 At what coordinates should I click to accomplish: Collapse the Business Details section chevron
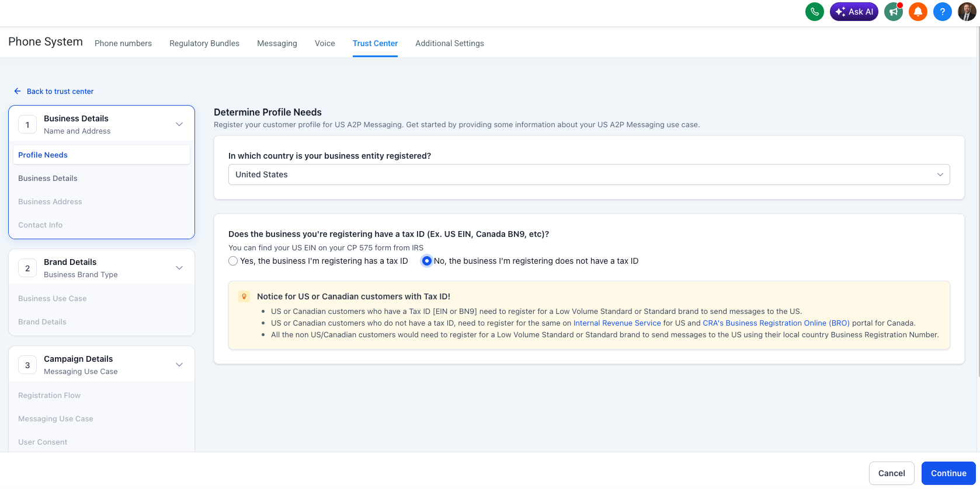(x=179, y=124)
